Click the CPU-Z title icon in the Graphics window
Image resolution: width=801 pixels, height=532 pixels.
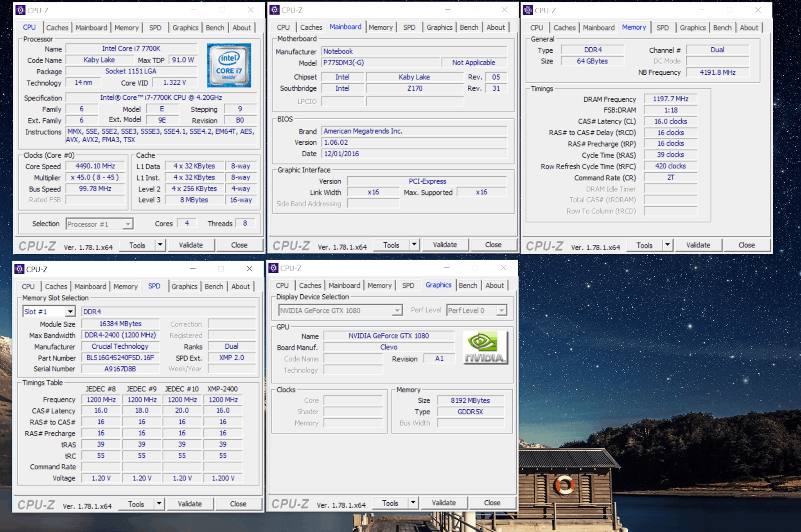pyautogui.click(x=274, y=268)
